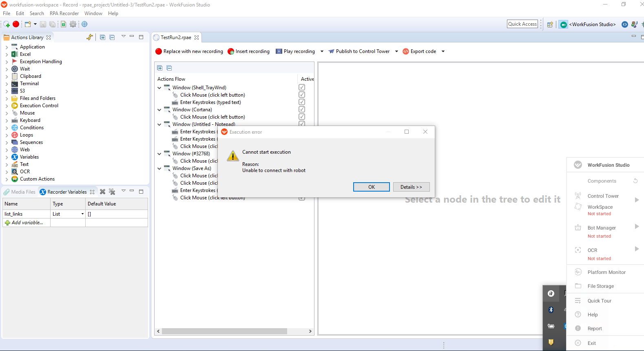Screen dimensions: 644x351
Task: Click Publish to Control Tower
Action: (x=359, y=51)
